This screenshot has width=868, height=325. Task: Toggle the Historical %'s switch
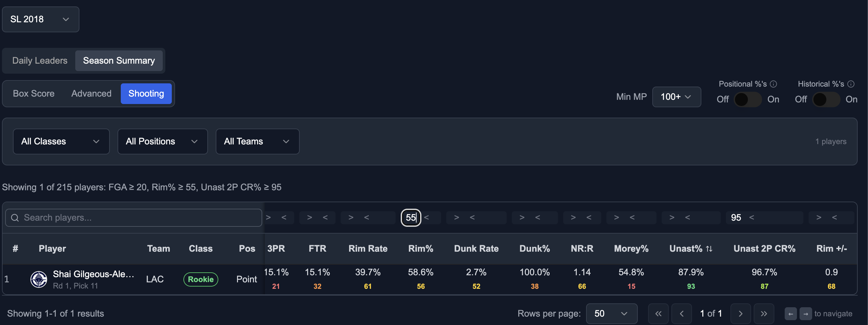(x=826, y=100)
